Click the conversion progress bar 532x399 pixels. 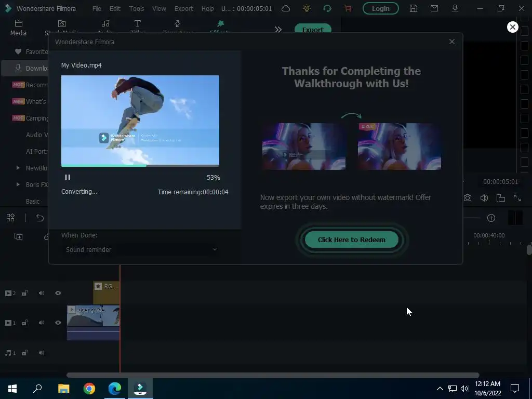140,166
